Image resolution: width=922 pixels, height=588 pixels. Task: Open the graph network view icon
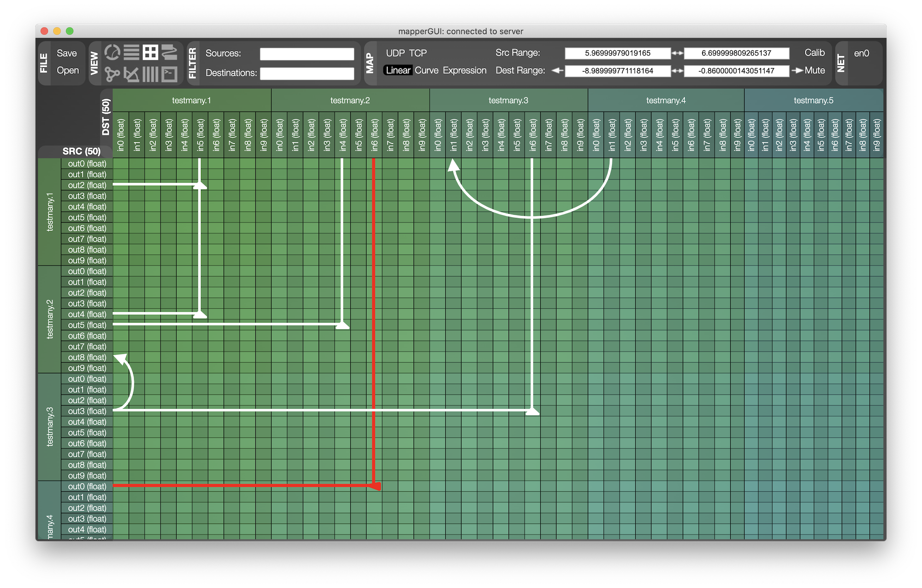112,74
